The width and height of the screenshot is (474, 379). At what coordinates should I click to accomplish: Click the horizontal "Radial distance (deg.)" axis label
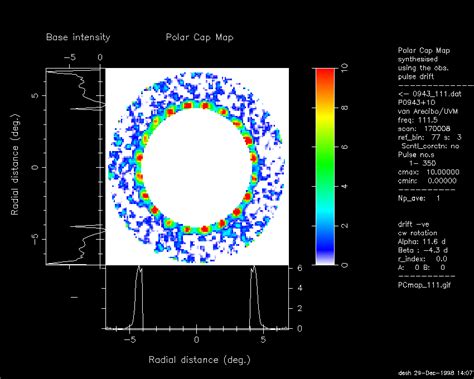199,360
